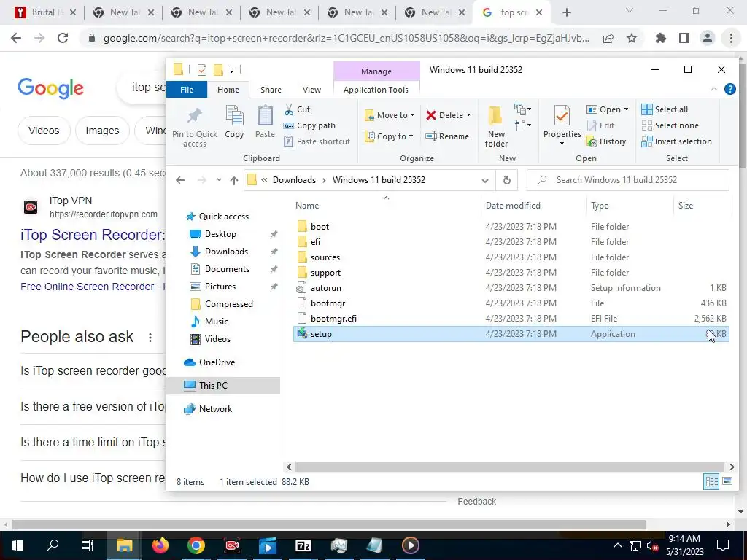Open Firefox from the taskbar
Viewport: 747px width, 560px height.
pyautogui.click(x=160, y=545)
